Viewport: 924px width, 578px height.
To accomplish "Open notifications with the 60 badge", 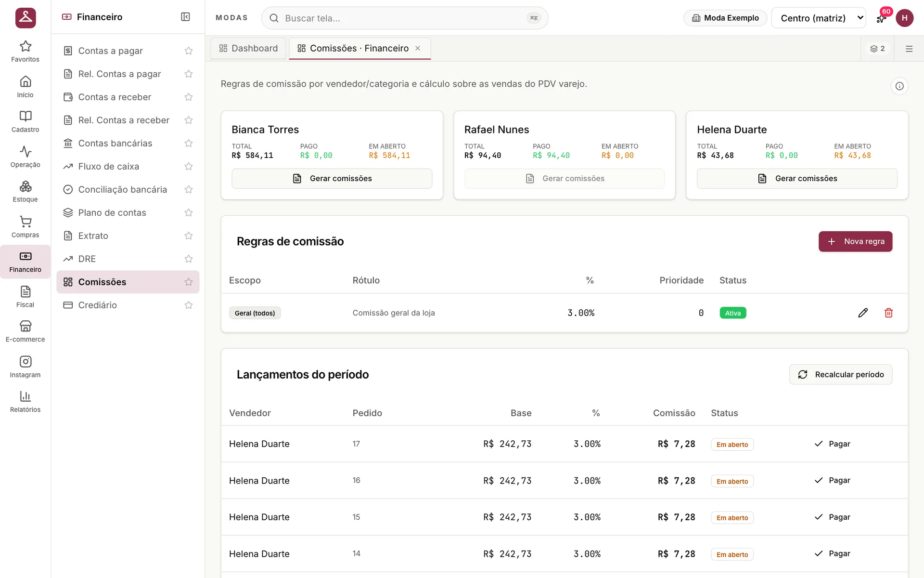I will (882, 18).
